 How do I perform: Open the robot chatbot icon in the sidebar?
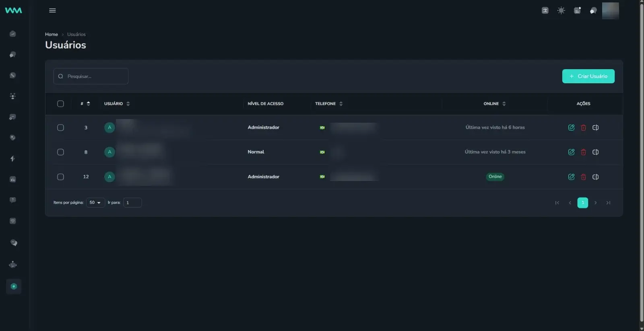[x=13, y=264]
